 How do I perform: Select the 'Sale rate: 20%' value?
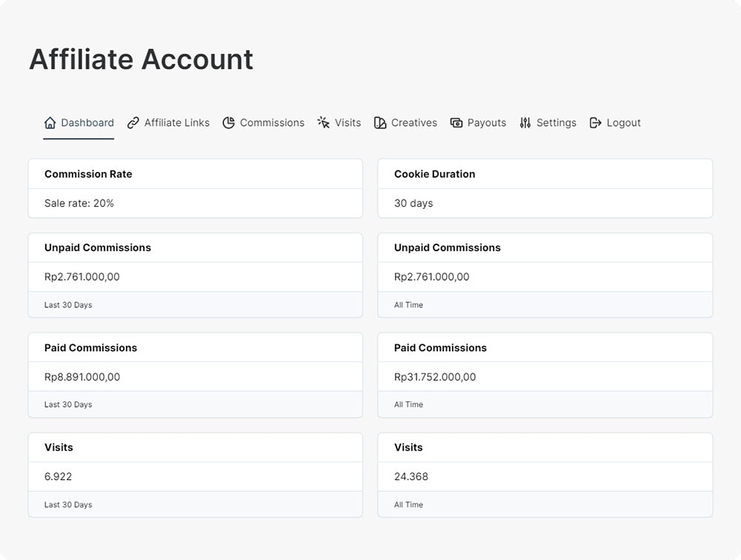(79, 203)
